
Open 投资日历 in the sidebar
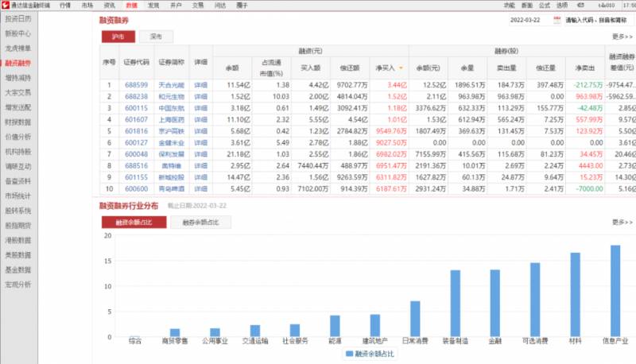click(x=18, y=18)
